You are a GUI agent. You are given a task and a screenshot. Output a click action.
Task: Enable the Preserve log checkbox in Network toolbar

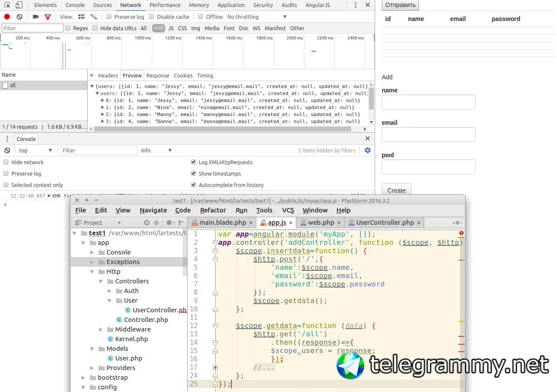(x=109, y=17)
